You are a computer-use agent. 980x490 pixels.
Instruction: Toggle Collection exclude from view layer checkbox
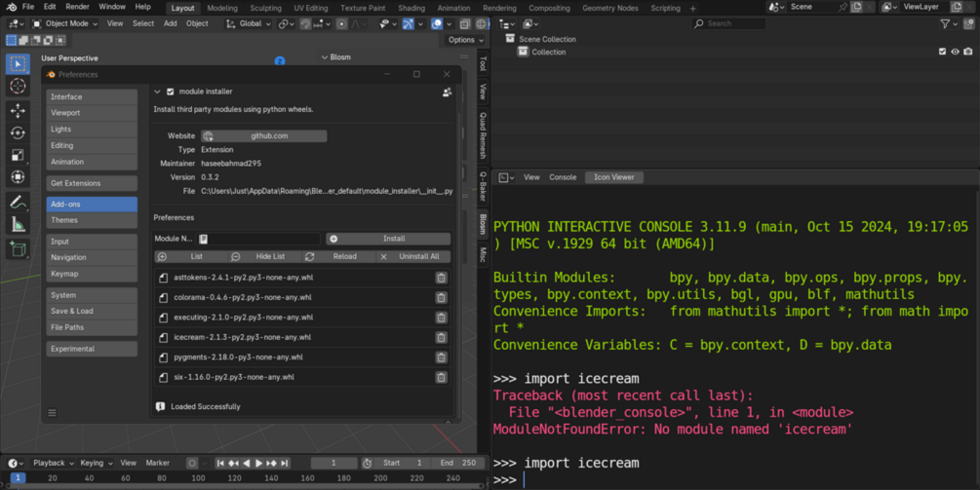[x=943, y=52]
